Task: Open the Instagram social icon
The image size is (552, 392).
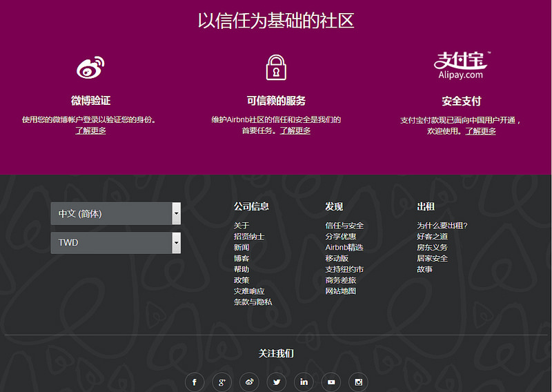Action: tap(358, 382)
